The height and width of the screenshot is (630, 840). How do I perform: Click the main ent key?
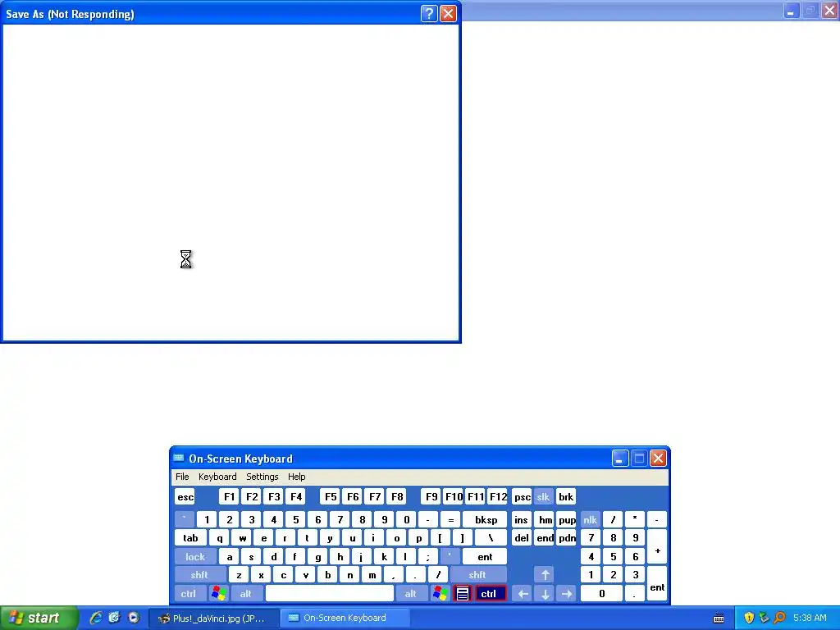(x=486, y=557)
